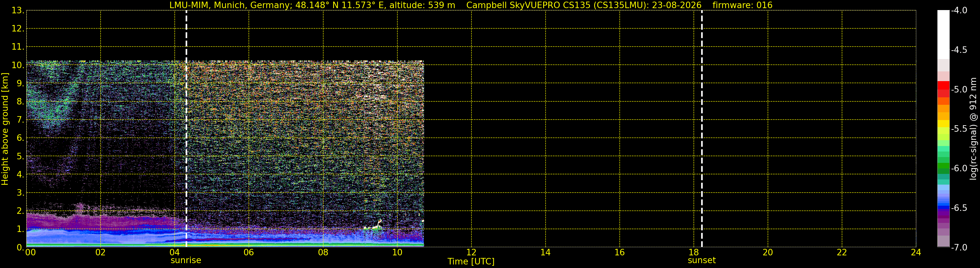Click the -5.0 colorbar tick label
The image size is (980, 268).
(x=959, y=90)
